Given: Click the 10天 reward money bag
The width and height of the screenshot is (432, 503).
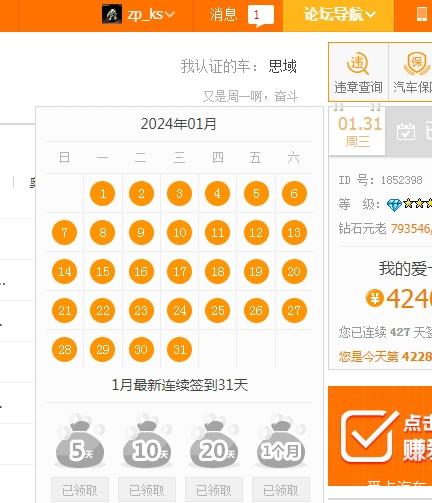Looking at the screenshot, I should [x=147, y=441].
